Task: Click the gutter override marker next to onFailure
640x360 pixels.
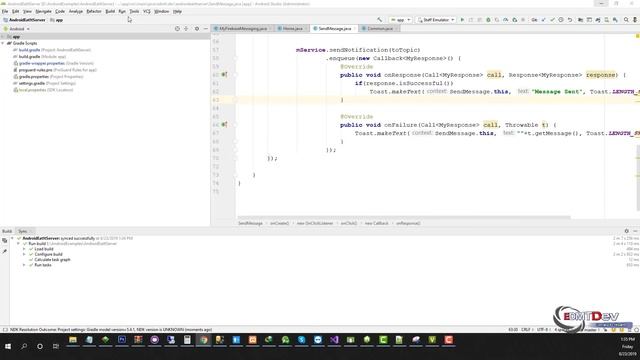Action: [224, 124]
